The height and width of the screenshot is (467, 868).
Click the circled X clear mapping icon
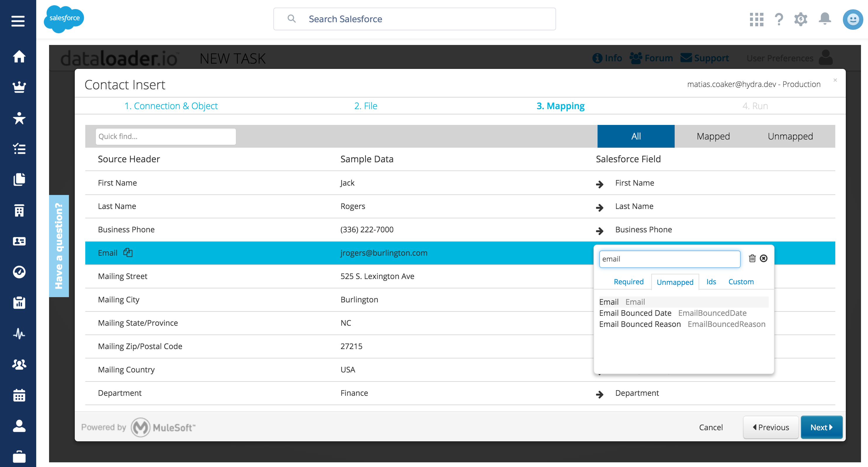tap(763, 258)
